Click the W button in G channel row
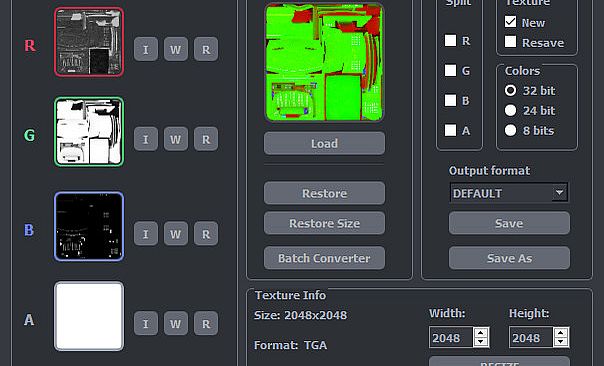Screen dimensions: 604x366 [x=176, y=139]
